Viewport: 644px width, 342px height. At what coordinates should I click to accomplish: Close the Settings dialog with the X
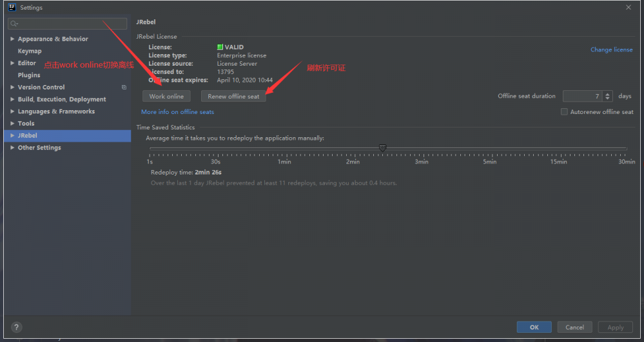[629, 7]
